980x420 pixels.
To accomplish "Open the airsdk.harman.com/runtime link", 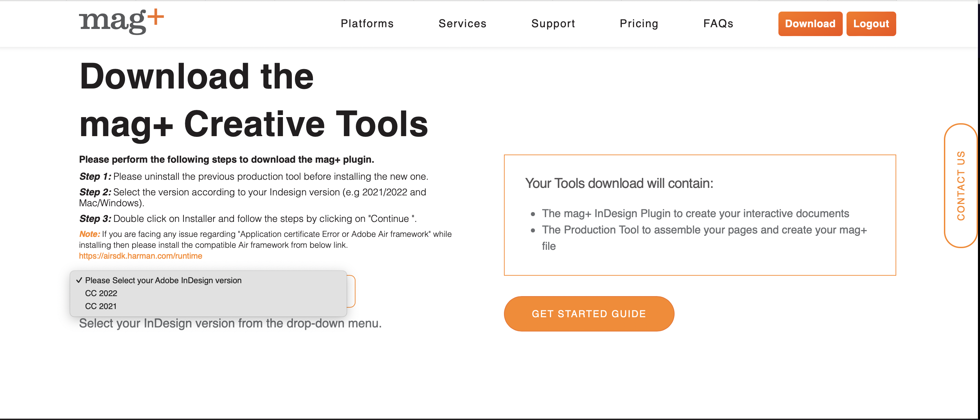I will [140, 256].
